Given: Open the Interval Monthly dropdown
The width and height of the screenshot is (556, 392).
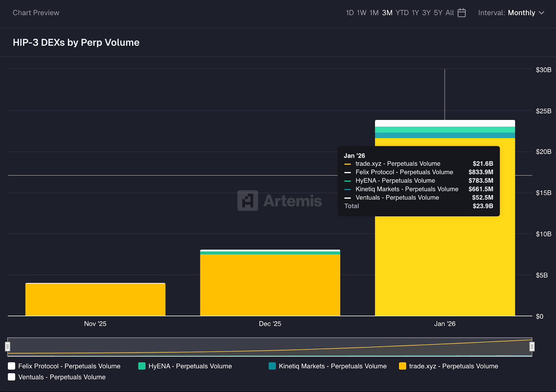Looking at the screenshot, I should coord(521,13).
